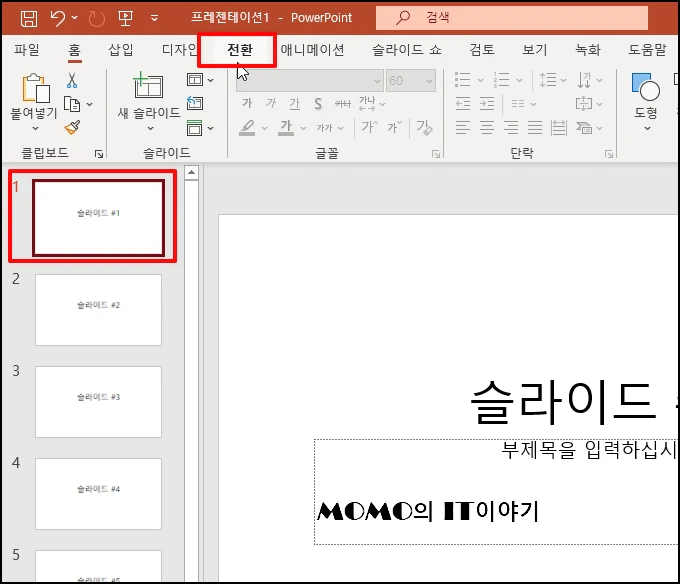Open the 검토 tab

(482, 50)
